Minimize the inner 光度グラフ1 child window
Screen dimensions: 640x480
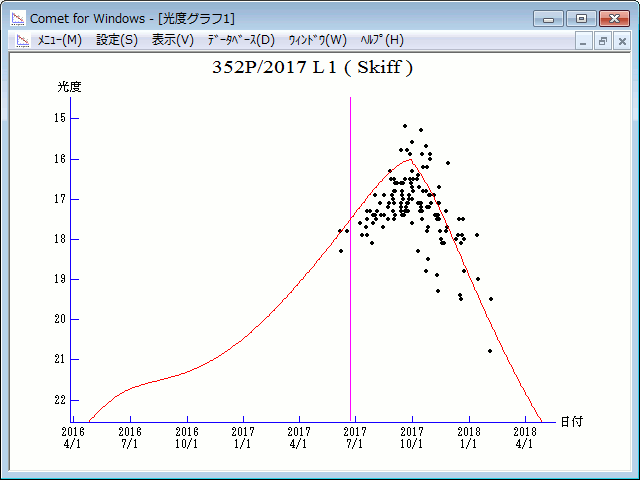click(x=585, y=41)
